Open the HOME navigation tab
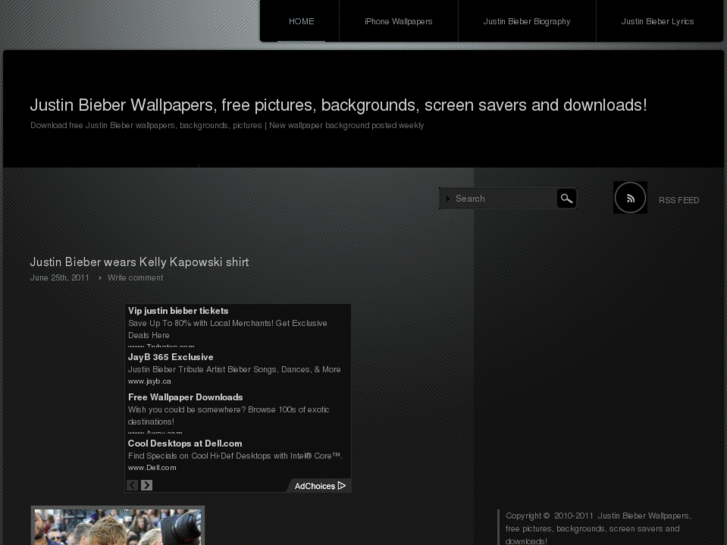The image size is (727, 545). point(301,21)
